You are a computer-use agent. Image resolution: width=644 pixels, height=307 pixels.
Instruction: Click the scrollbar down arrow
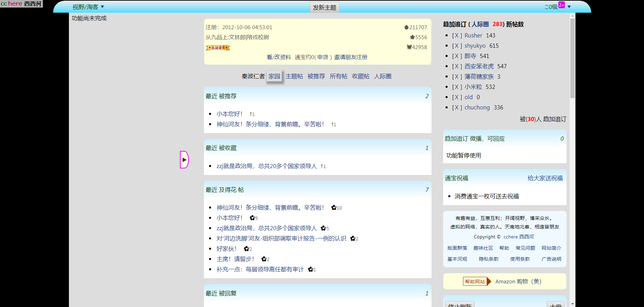point(572,304)
